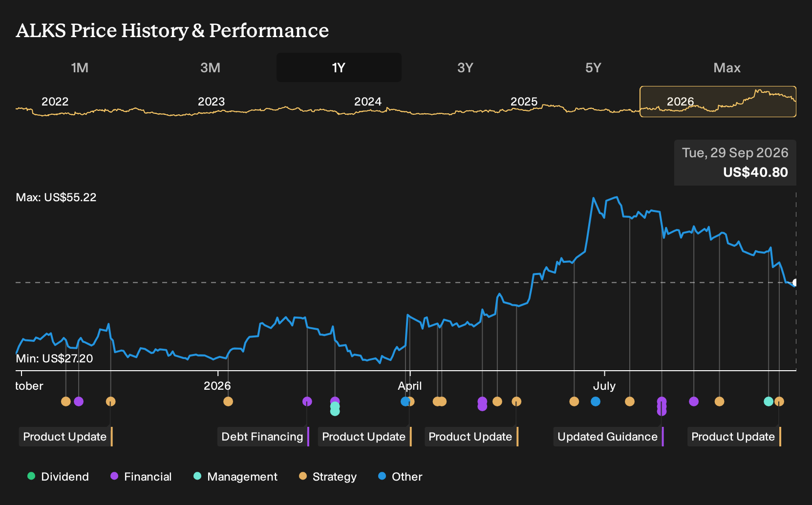The image size is (812, 505).
Task: Click the blue Other marker at April
Action: point(405,401)
